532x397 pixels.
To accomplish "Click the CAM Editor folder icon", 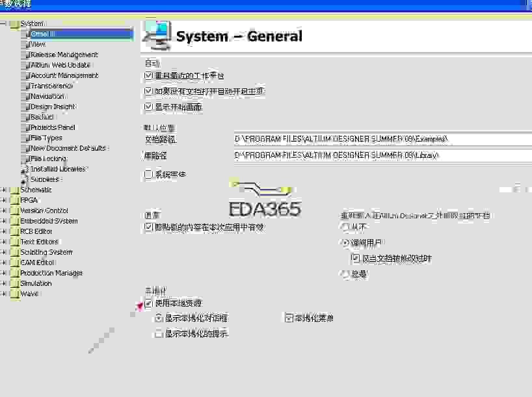I will tap(14, 263).
